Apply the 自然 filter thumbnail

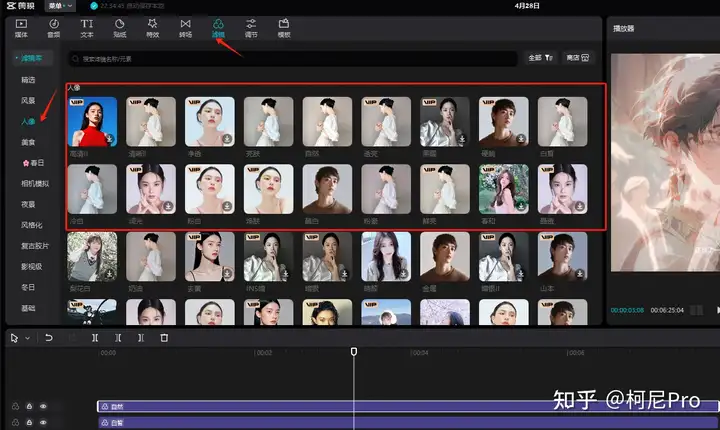click(327, 122)
